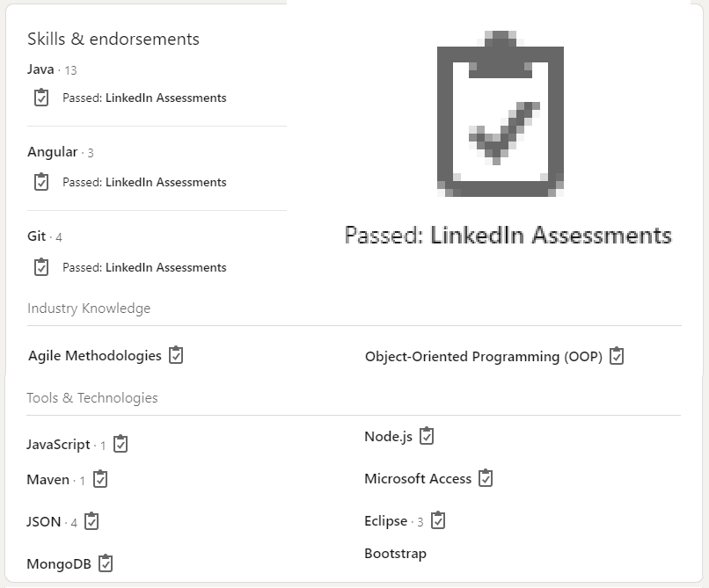Open the Bootstrap skill
Viewport: 709px width, 588px height.
(x=395, y=554)
